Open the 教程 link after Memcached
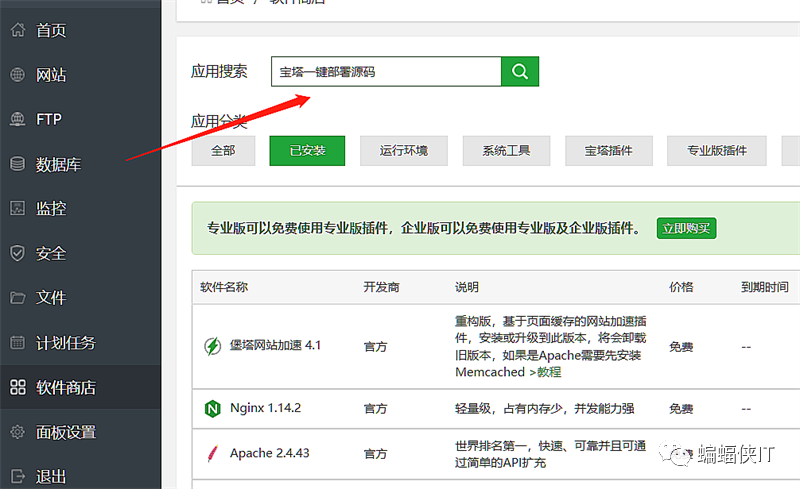 [549, 372]
